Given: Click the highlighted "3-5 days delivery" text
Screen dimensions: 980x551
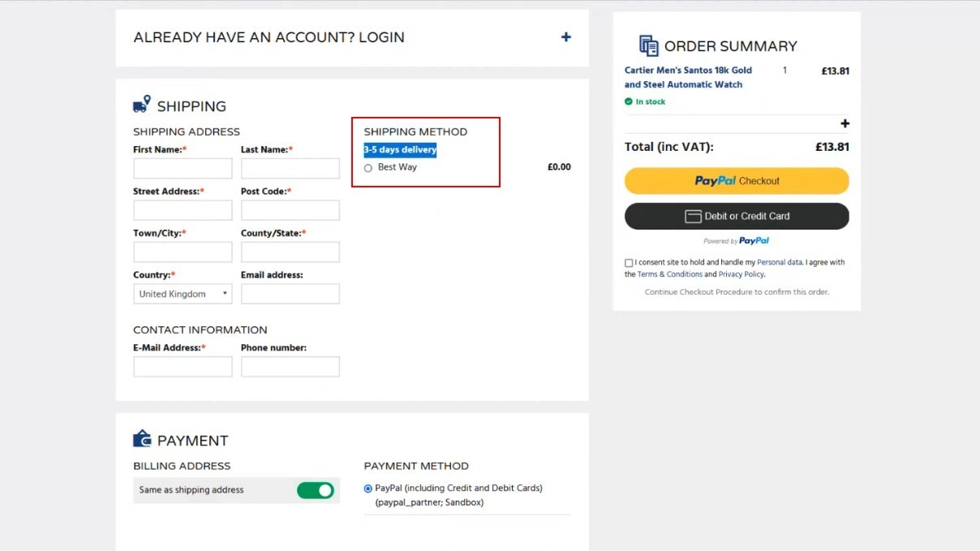Looking at the screenshot, I should click(x=400, y=149).
